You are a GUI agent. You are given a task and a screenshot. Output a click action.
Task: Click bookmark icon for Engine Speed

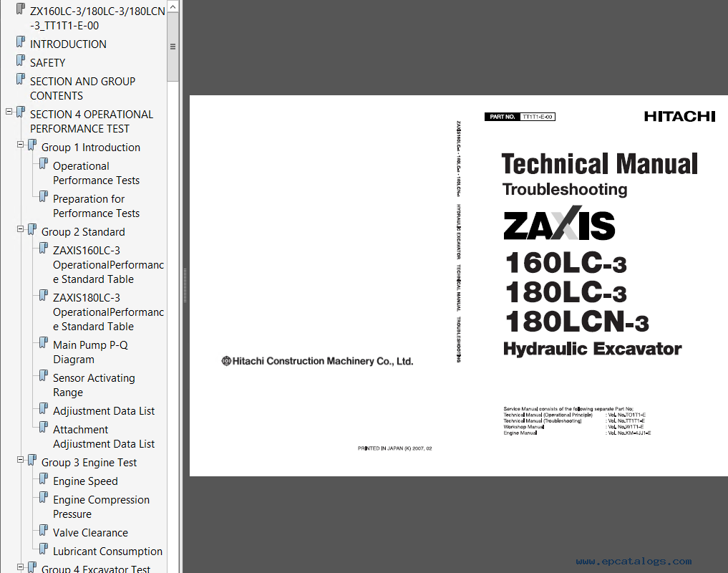pyautogui.click(x=44, y=480)
